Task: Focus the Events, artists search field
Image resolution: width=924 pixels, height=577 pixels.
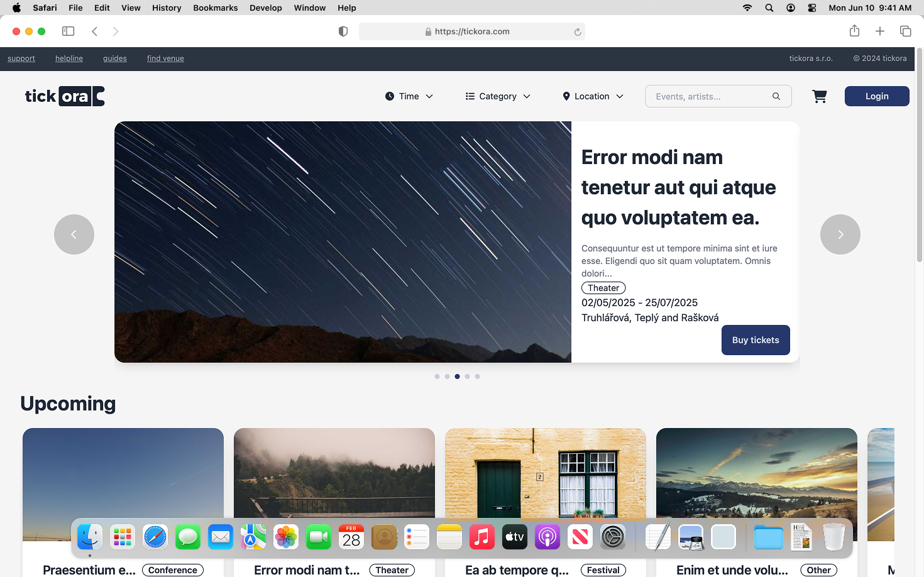Action: pyautogui.click(x=718, y=96)
